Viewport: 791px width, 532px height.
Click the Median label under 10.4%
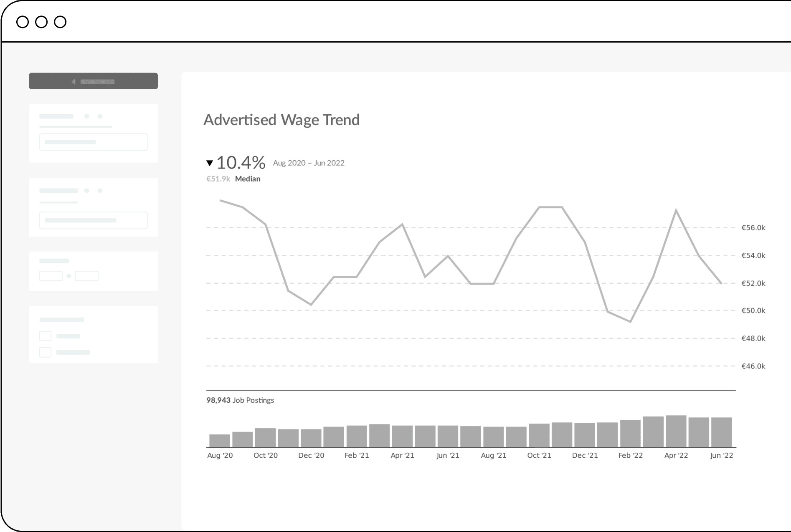point(248,179)
